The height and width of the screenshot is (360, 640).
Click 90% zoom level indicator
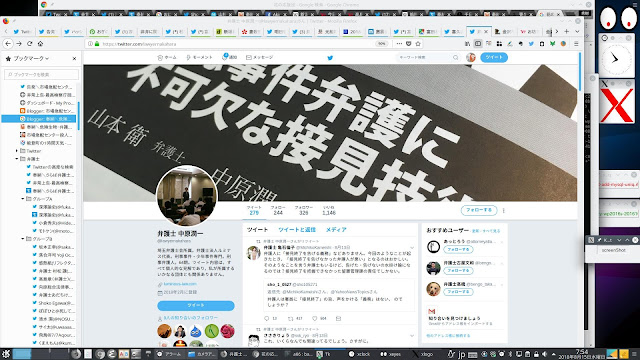click(x=381, y=44)
